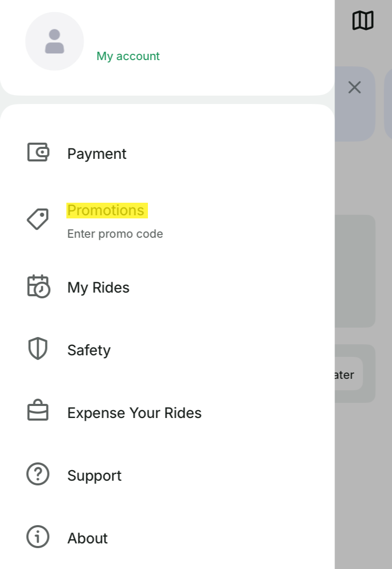Select the Promotions menu entry
The width and height of the screenshot is (392, 569).
click(x=106, y=210)
